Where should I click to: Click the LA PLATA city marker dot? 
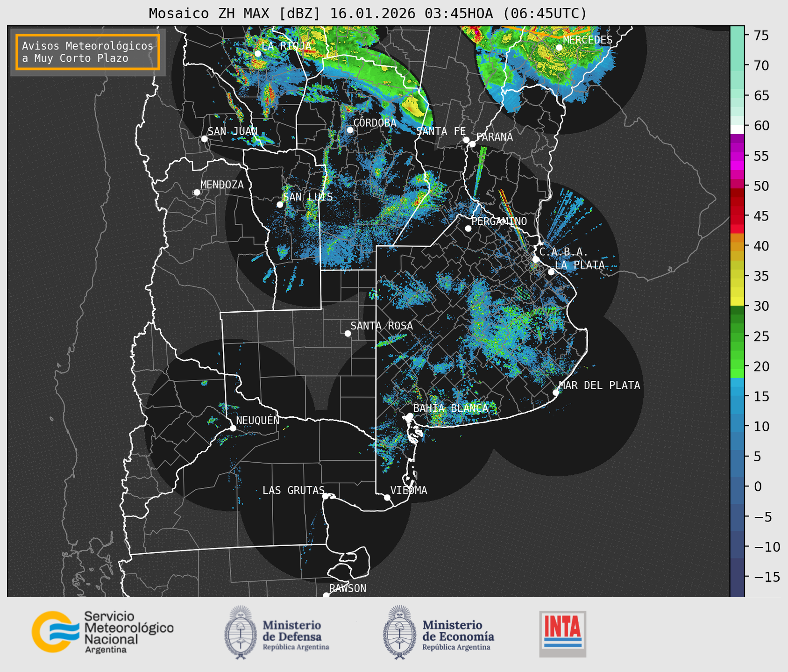pyautogui.click(x=551, y=272)
